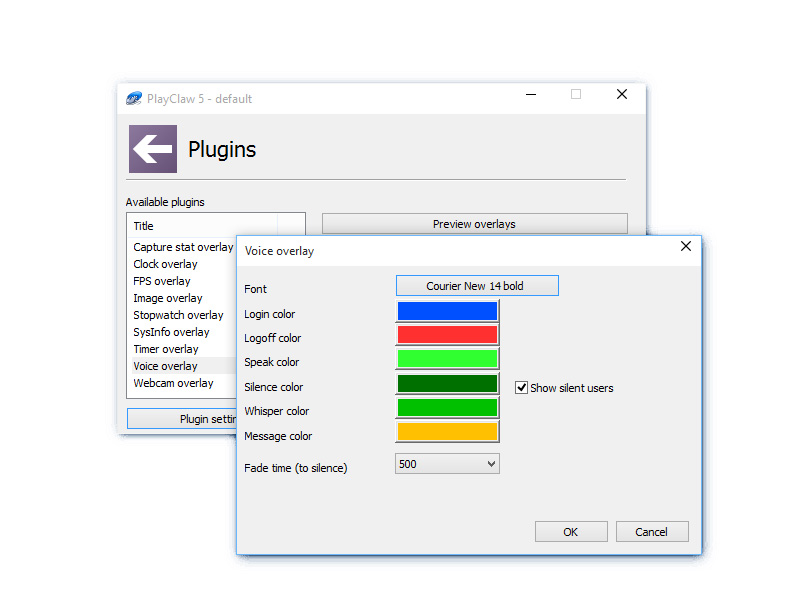
Task: Click the Courier New 14 bold font button
Action: 477,286
